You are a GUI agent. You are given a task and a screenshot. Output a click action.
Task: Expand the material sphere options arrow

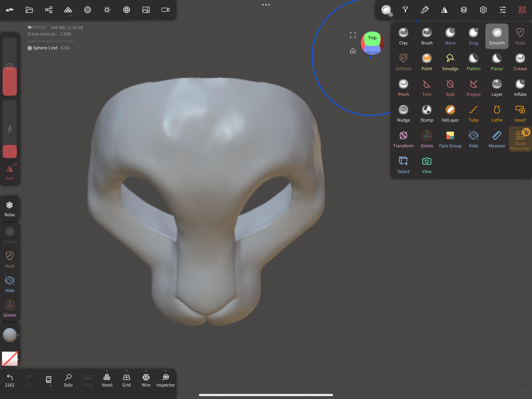[x=18, y=335]
